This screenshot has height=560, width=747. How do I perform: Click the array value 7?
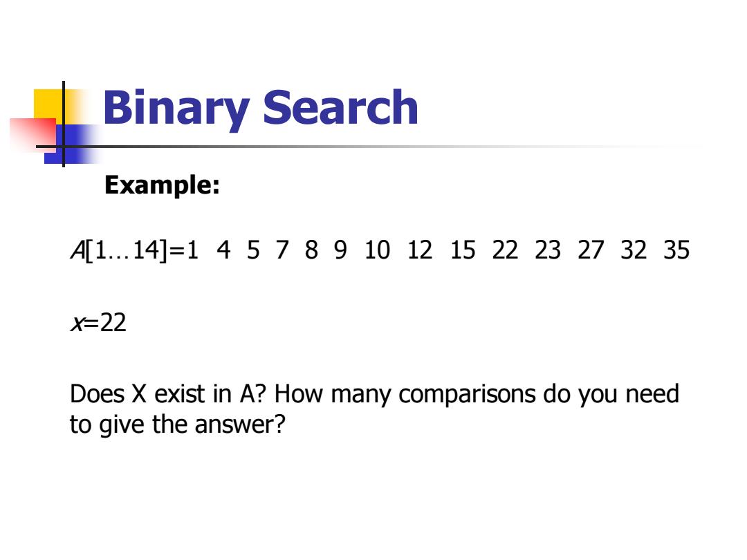[282, 250]
